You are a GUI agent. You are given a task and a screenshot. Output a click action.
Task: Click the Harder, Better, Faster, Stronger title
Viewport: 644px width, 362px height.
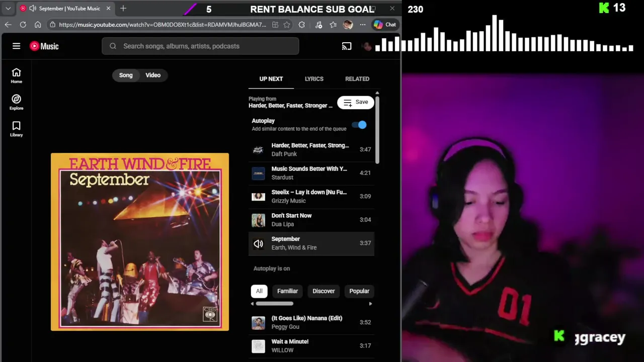coord(310,145)
